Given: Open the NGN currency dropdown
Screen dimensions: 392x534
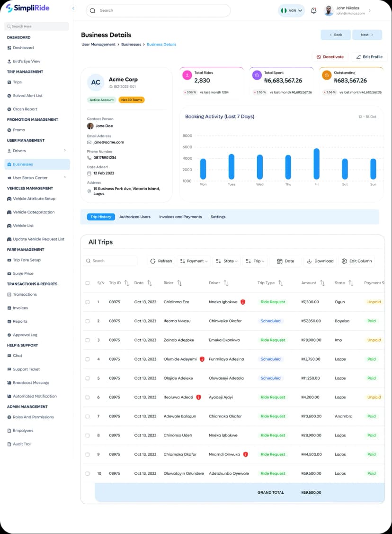Looking at the screenshot, I should tap(291, 10).
